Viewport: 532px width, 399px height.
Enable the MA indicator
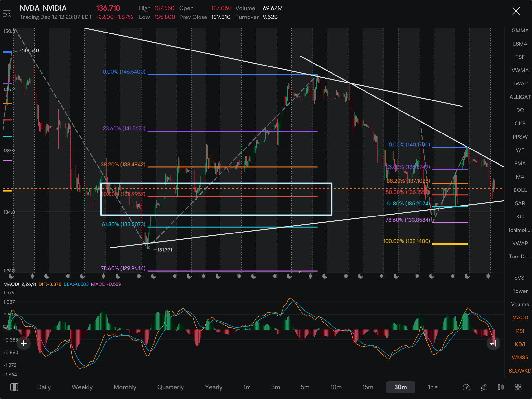(x=520, y=177)
